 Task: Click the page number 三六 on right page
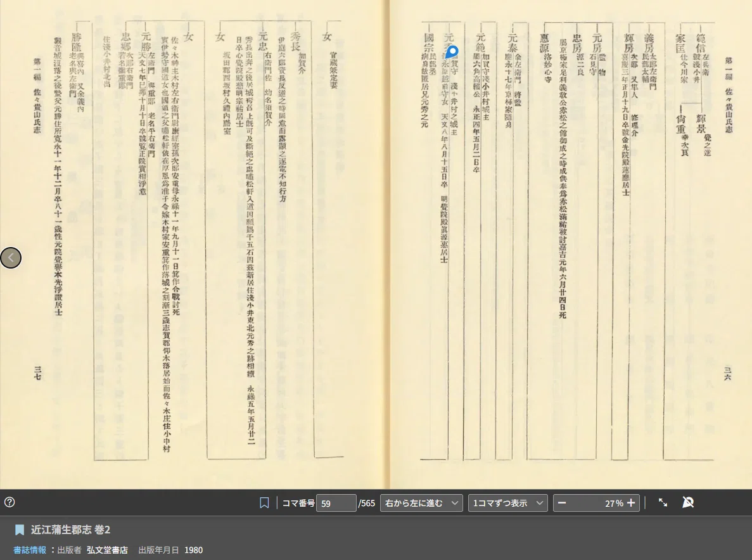727,373
